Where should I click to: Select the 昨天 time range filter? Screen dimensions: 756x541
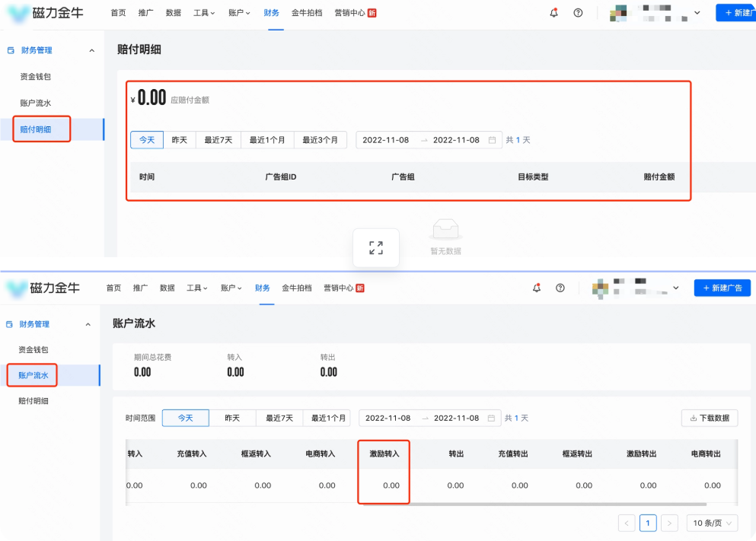click(x=180, y=140)
